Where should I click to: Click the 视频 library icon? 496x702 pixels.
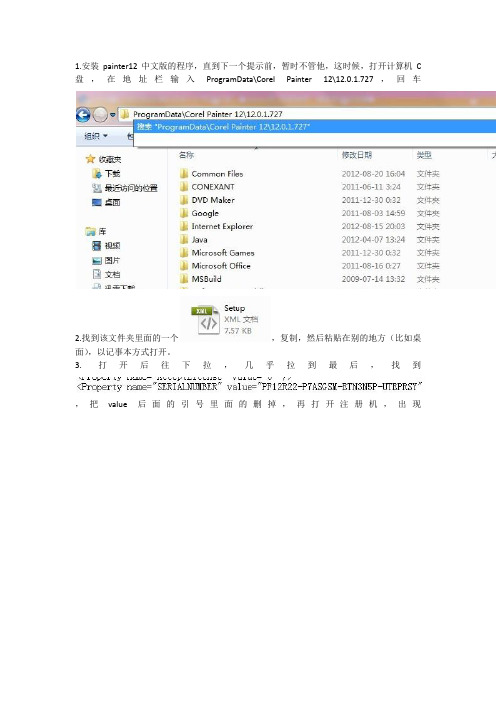(x=97, y=245)
